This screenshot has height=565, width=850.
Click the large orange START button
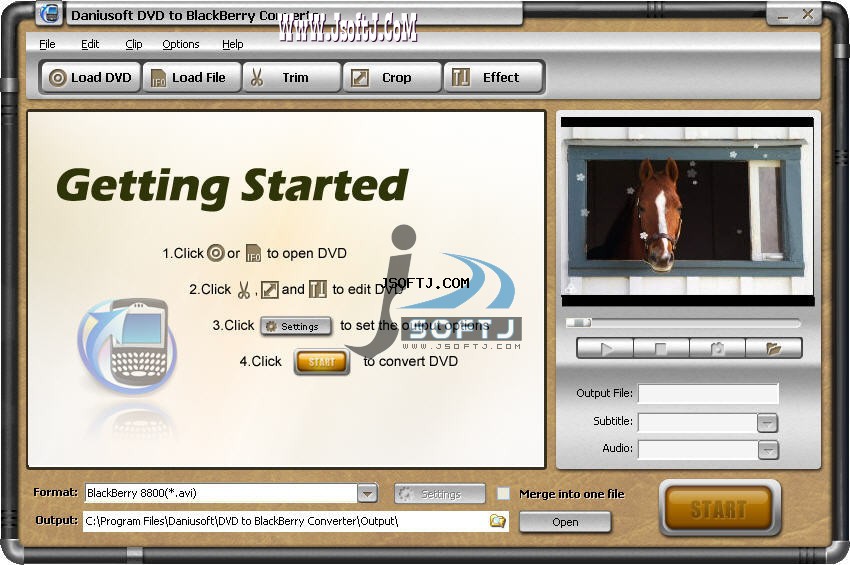tap(719, 509)
